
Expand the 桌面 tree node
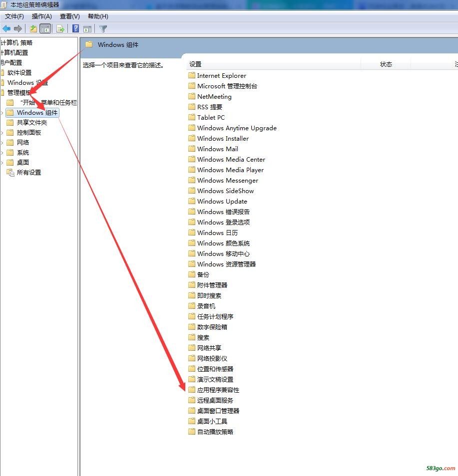pyautogui.click(x=2, y=163)
